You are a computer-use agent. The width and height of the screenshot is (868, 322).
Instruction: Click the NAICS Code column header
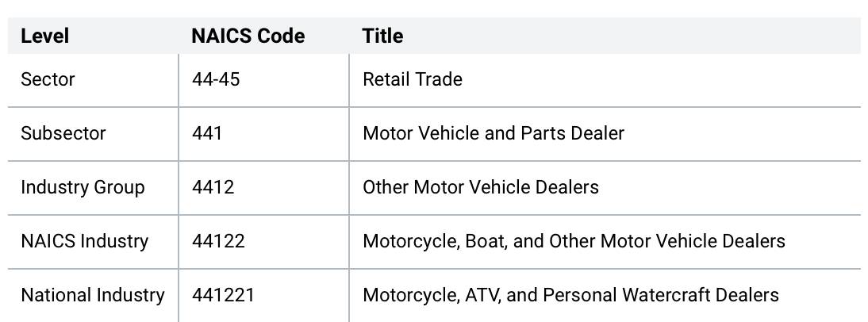pos(248,36)
